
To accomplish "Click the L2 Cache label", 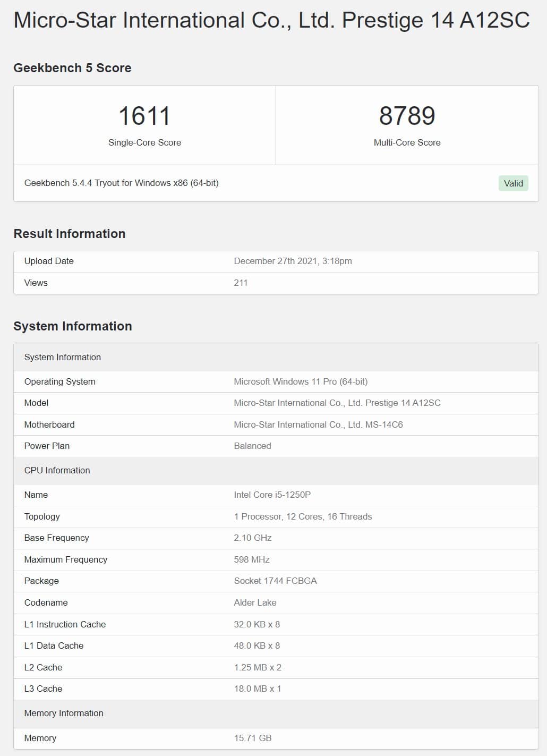I will pos(43,667).
